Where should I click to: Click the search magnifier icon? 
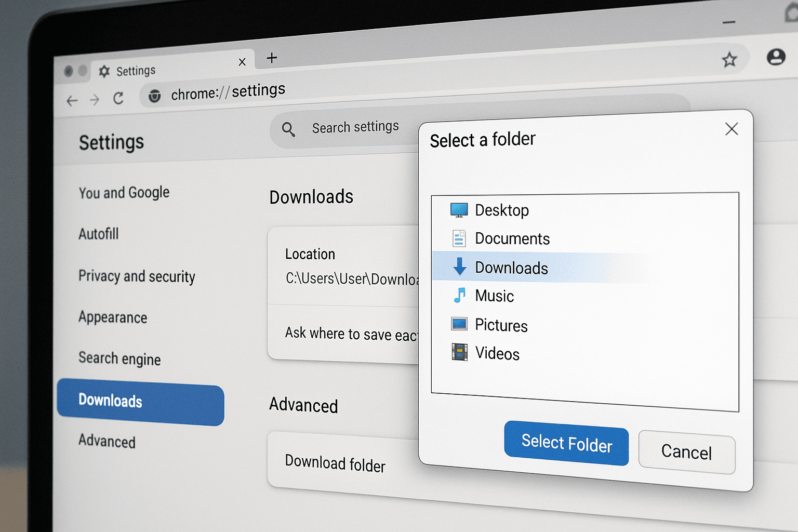(x=288, y=129)
